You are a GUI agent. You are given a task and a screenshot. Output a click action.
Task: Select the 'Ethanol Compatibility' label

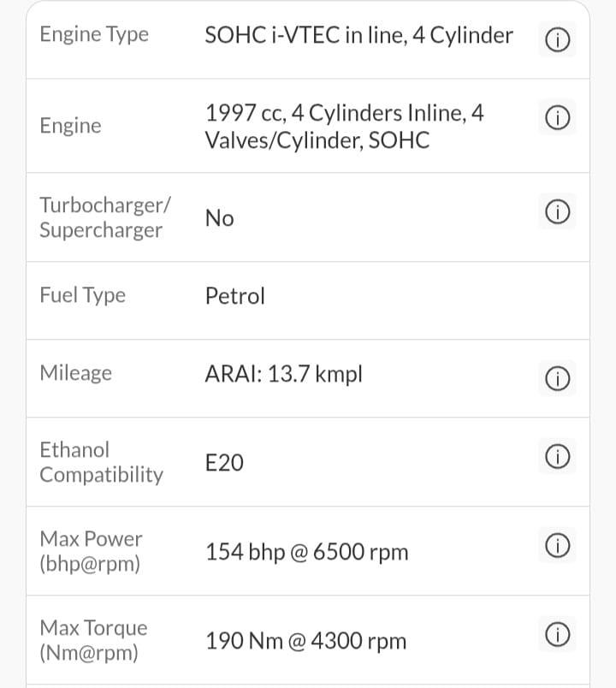tap(101, 462)
